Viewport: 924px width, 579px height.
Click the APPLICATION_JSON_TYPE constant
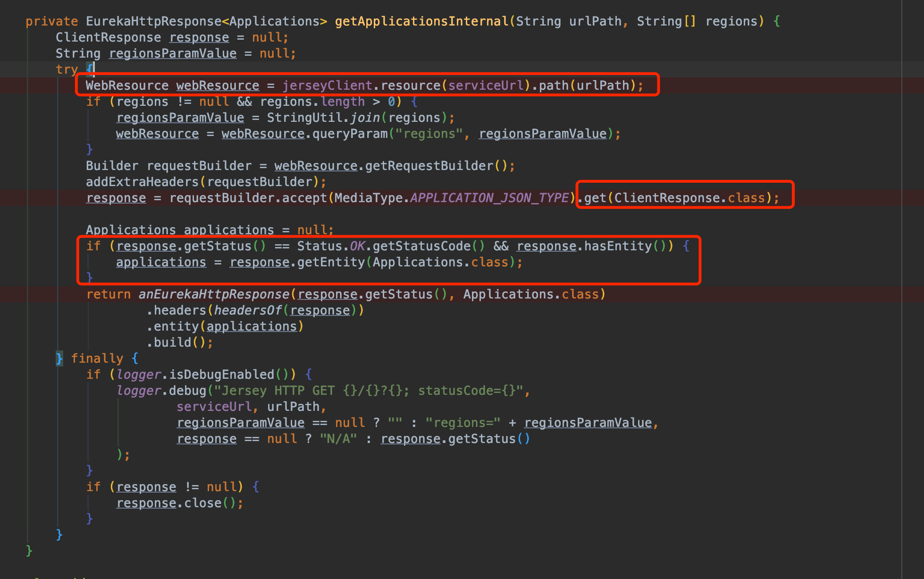coord(489,198)
